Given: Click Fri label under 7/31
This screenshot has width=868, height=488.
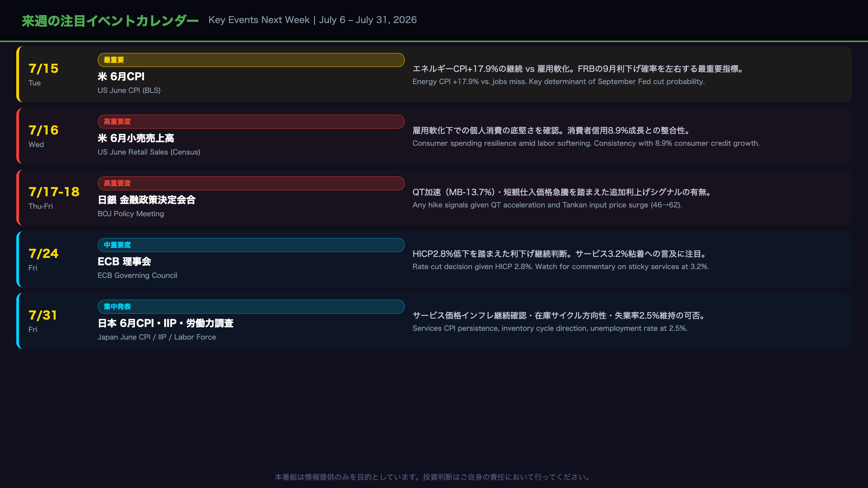Looking at the screenshot, I should pos(33,330).
